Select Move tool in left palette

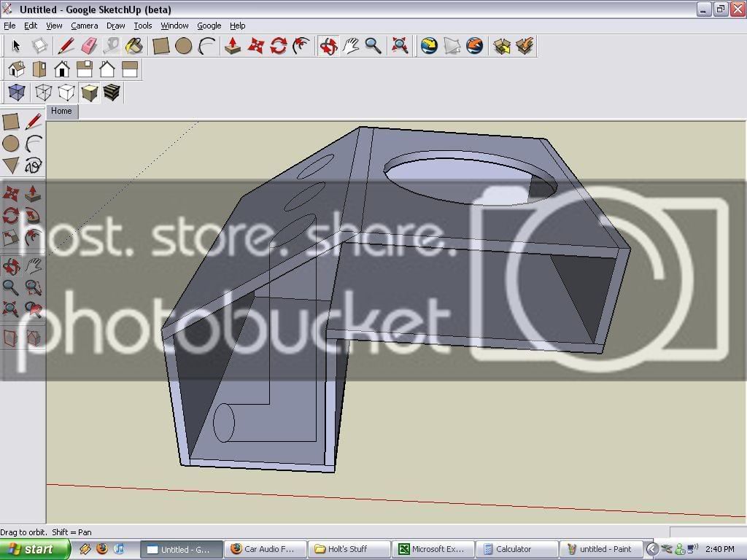coord(11,194)
